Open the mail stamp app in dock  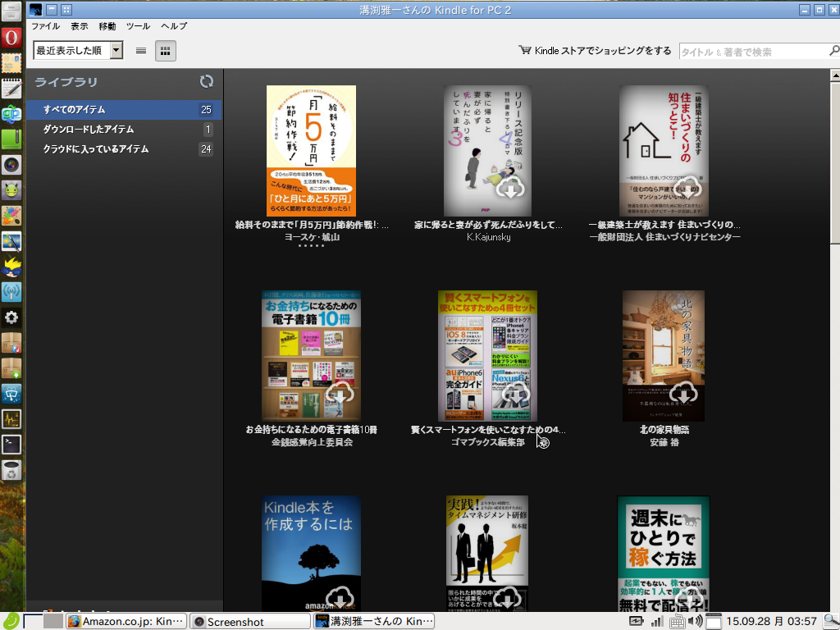point(11,63)
